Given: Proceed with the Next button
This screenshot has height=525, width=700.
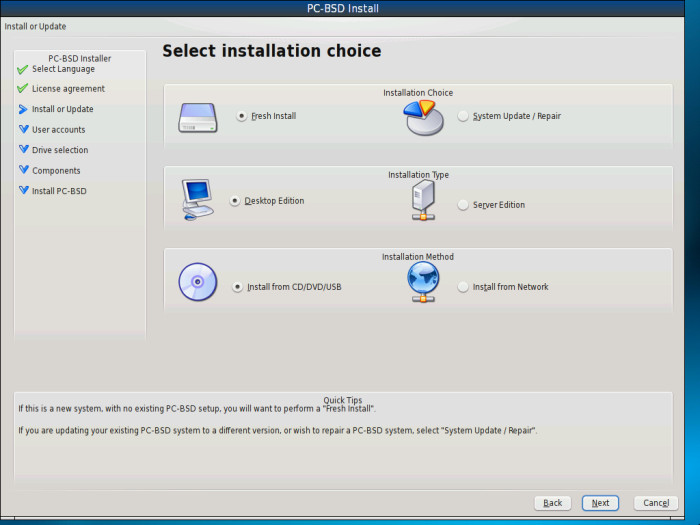Looking at the screenshot, I should click(x=600, y=503).
